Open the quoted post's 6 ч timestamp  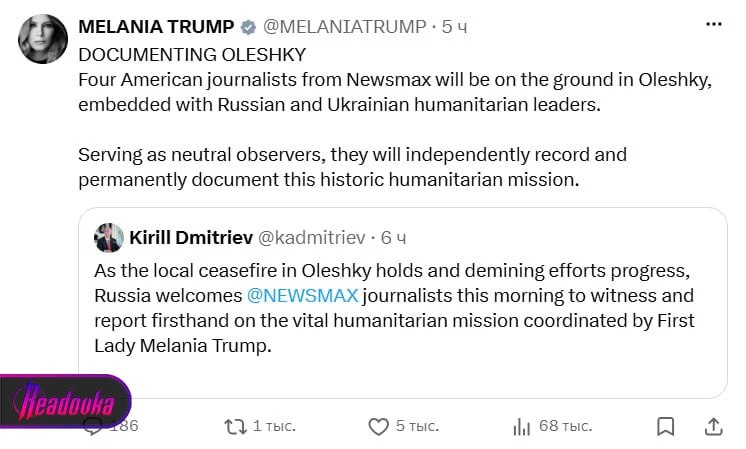coord(393,237)
